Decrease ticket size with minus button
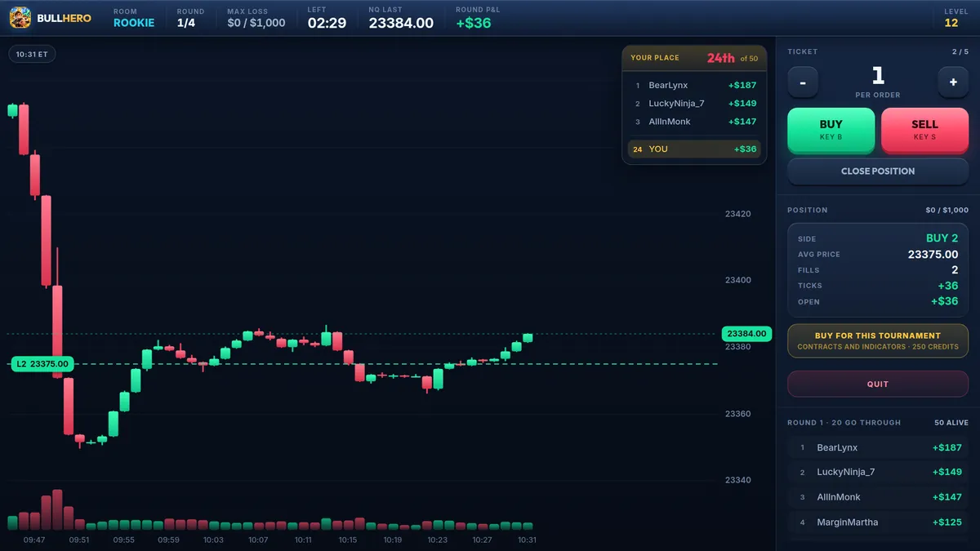The width and height of the screenshot is (980, 551). click(x=803, y=82)
